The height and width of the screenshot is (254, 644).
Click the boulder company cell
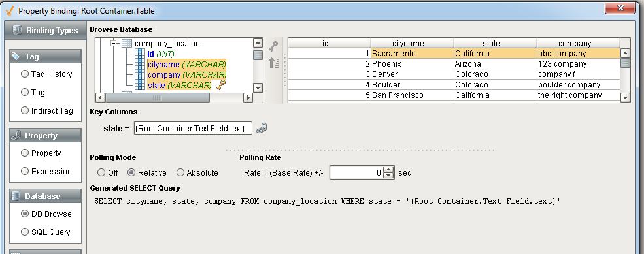(578, 84)
